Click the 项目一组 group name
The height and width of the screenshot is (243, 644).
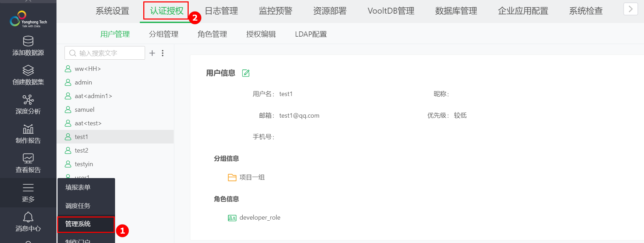click(x=252, y=177)
